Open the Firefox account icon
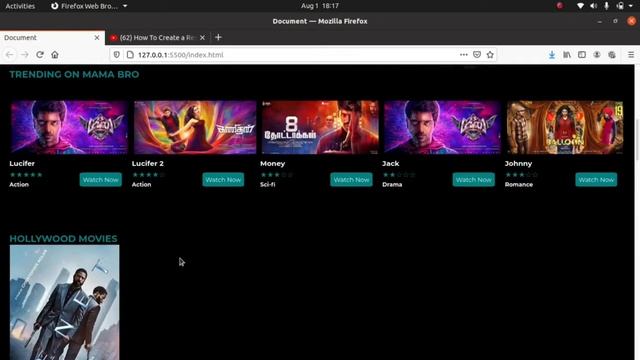This screenshot has width=640, height=360. (x=597, y=55)
